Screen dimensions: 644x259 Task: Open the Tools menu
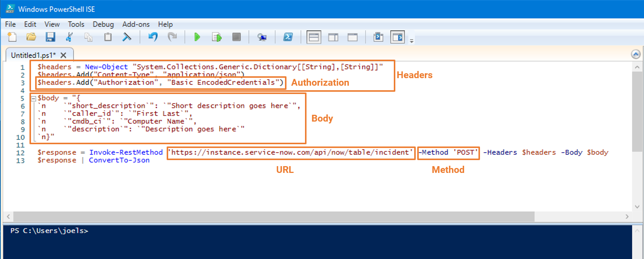click(76, 24)
